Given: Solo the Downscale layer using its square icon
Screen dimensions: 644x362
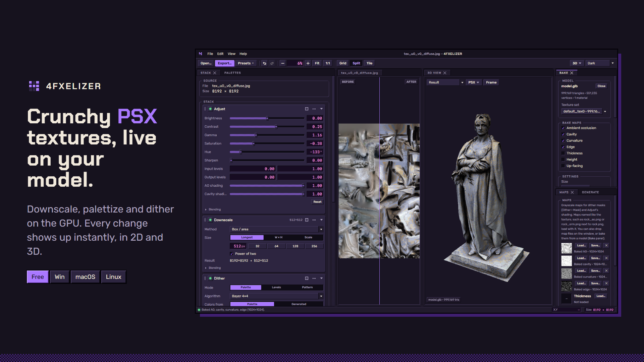Looking at the screenshot, I should click(x=307, y=220).
